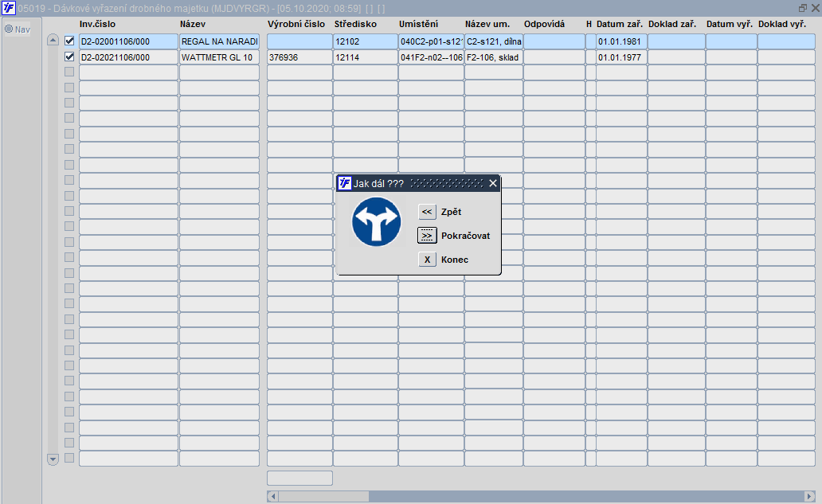Check the first empty row checkbox below WATTMETR

click(69, 72)
